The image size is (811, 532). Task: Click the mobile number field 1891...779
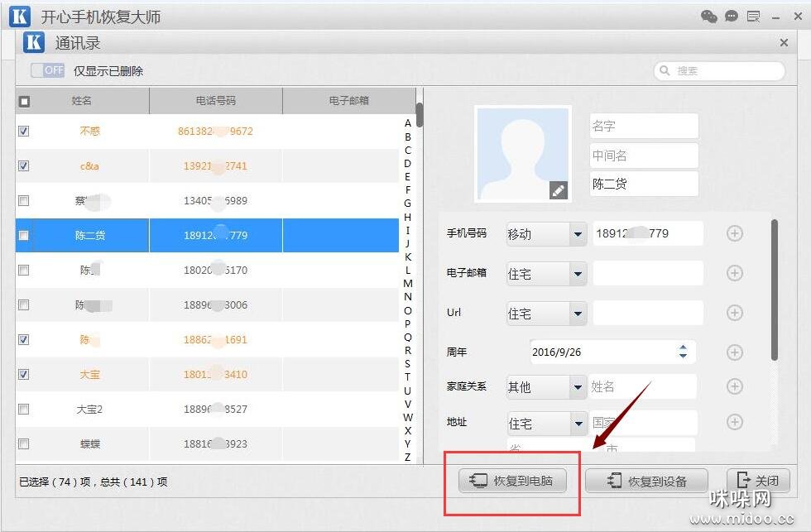648,233
